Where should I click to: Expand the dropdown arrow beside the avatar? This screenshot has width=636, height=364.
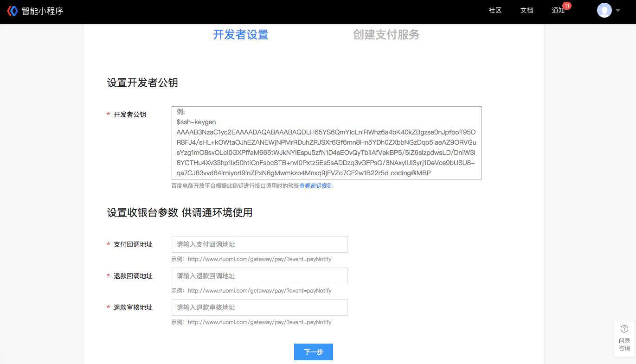tap(617, 10)
